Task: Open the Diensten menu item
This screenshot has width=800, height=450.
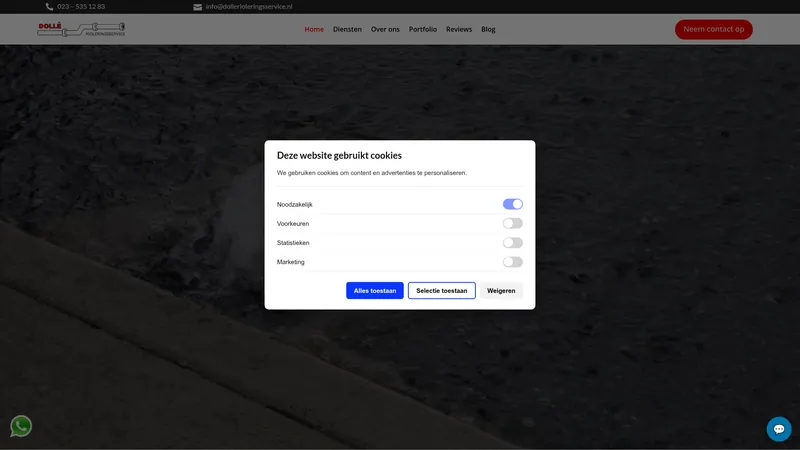Action: 347,29
